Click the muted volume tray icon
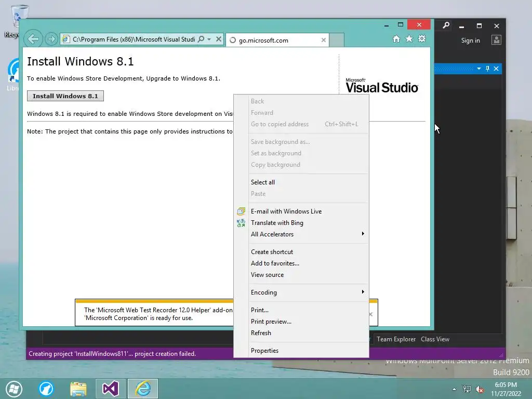Screen dimensions: 532x399 (480, 389)
